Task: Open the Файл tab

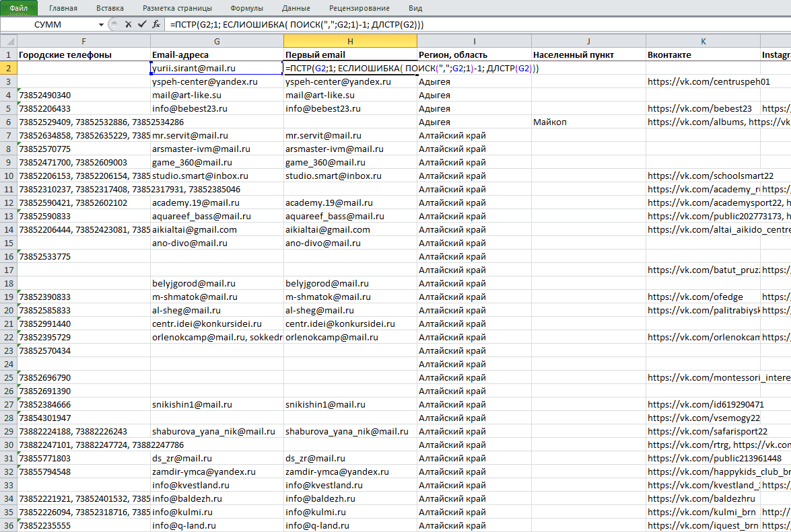Action: 19,8
